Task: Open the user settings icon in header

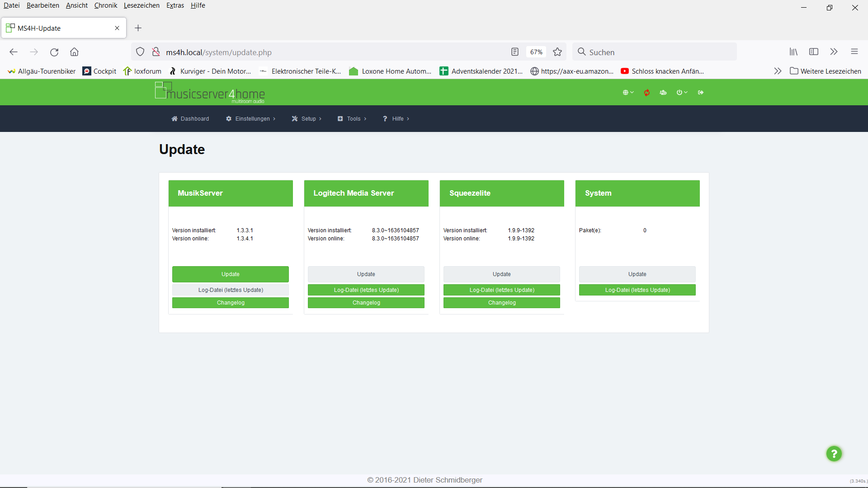Action: click(663, 93)
